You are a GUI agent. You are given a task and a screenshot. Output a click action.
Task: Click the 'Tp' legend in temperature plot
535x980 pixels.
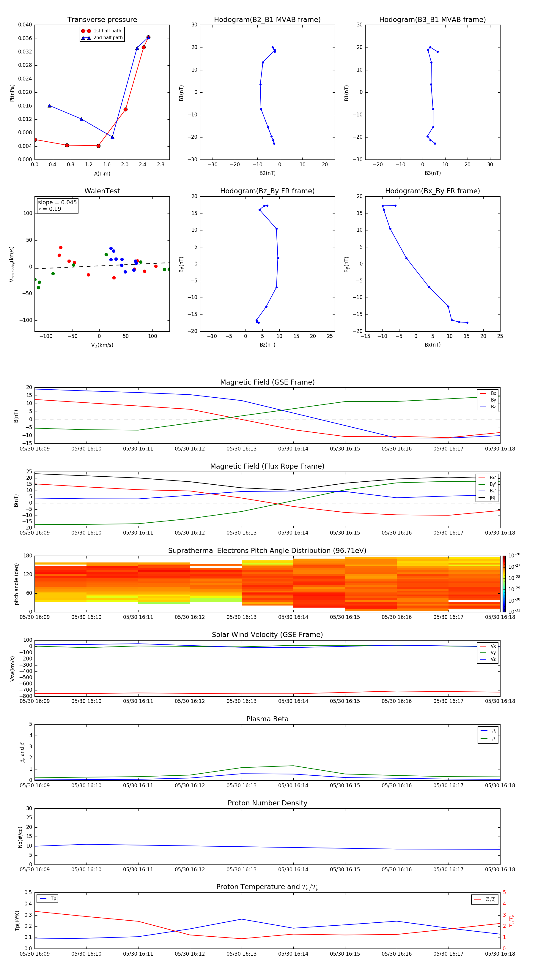coord(48,899)
